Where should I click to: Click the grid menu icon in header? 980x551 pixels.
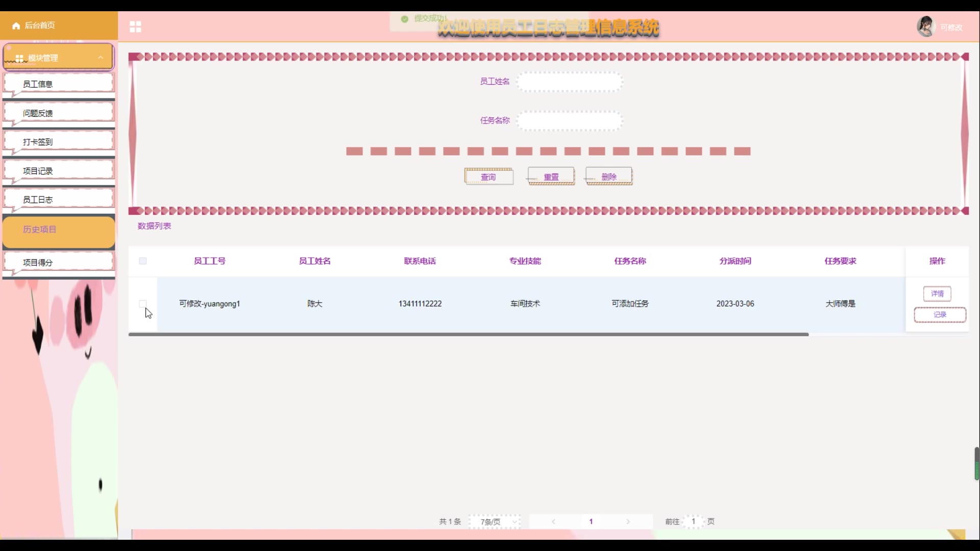pos(135,27)
